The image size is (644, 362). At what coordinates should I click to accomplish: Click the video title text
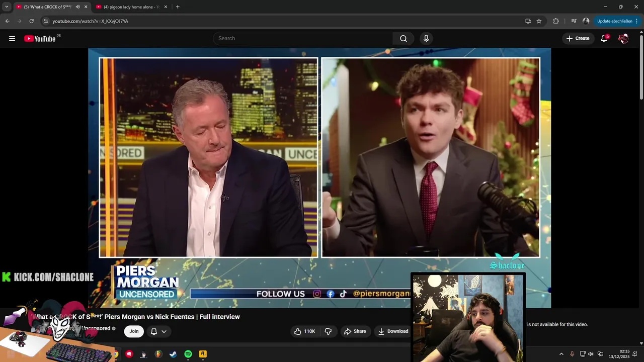pos(136,317)
